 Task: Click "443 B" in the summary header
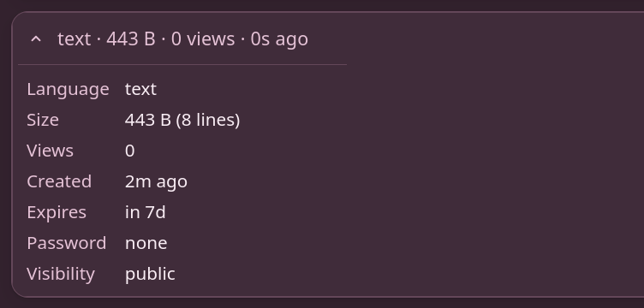(x=131, y=39)
